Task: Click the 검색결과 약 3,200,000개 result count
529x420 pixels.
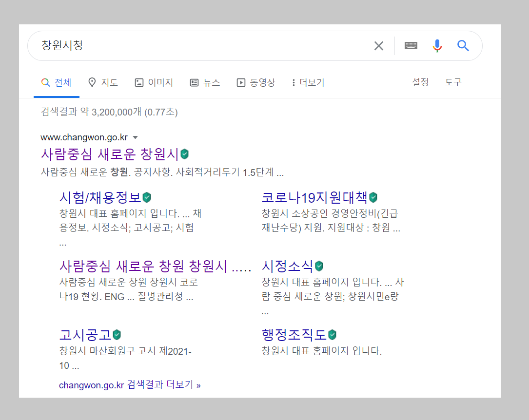Action: [x=109, y=112]
